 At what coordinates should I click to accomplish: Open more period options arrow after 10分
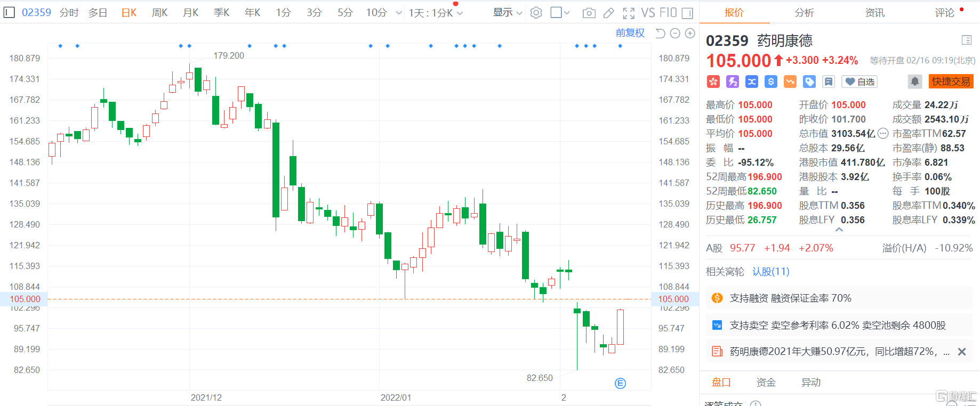[399, 13]
